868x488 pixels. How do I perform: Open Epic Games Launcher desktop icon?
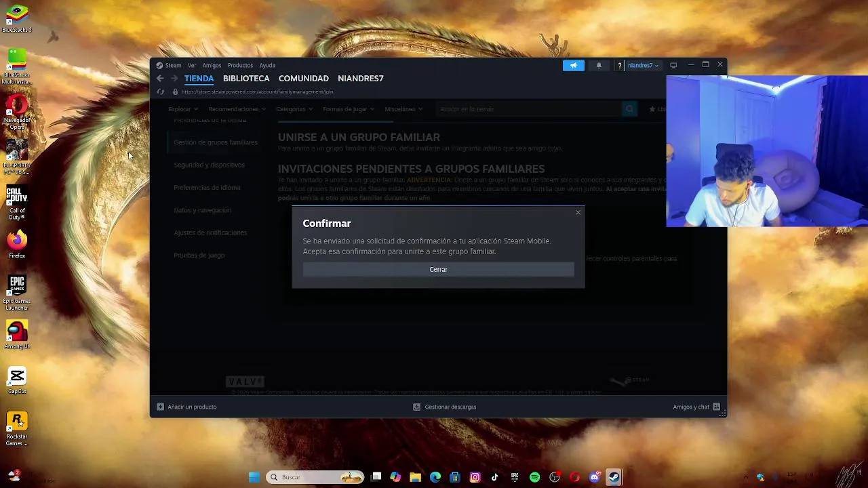[x=17, y=293]
